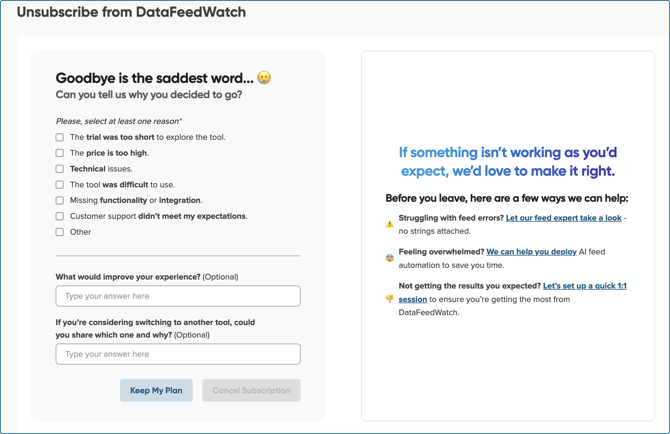Click the warning triangle icon by feed errors

click(390, 224)
